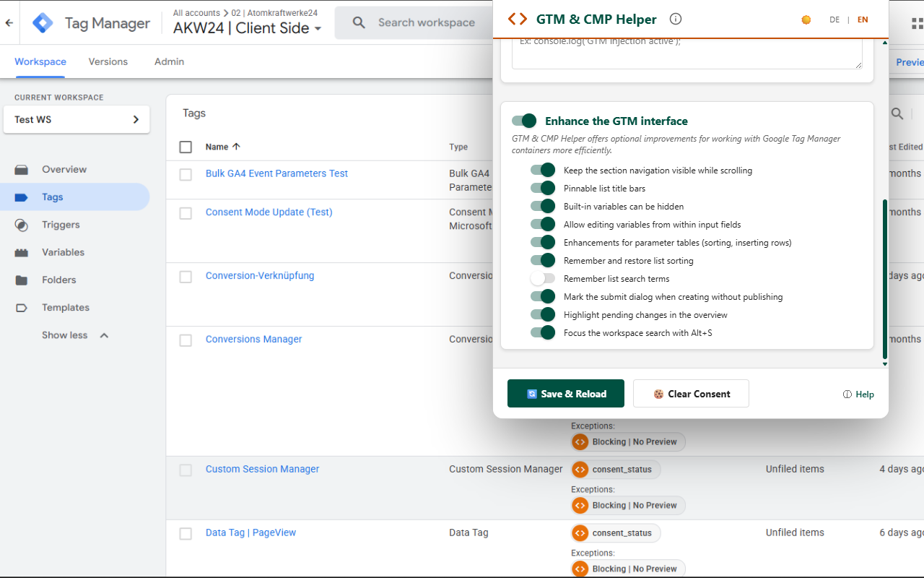This screenshot has width=924, height=578.
Task: Click the Blocking | No Preview chip under Custom Session Manager
Action: click(x=628, y=506)
